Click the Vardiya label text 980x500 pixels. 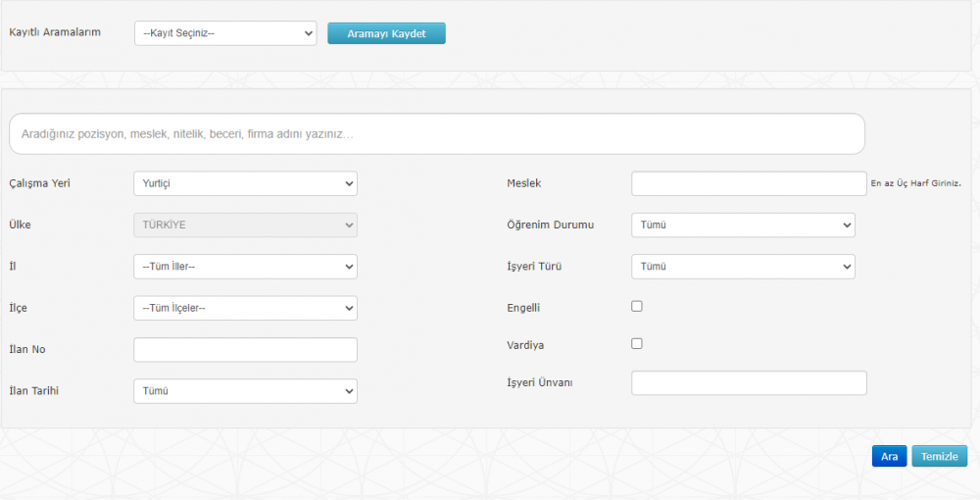click(524, 345)
